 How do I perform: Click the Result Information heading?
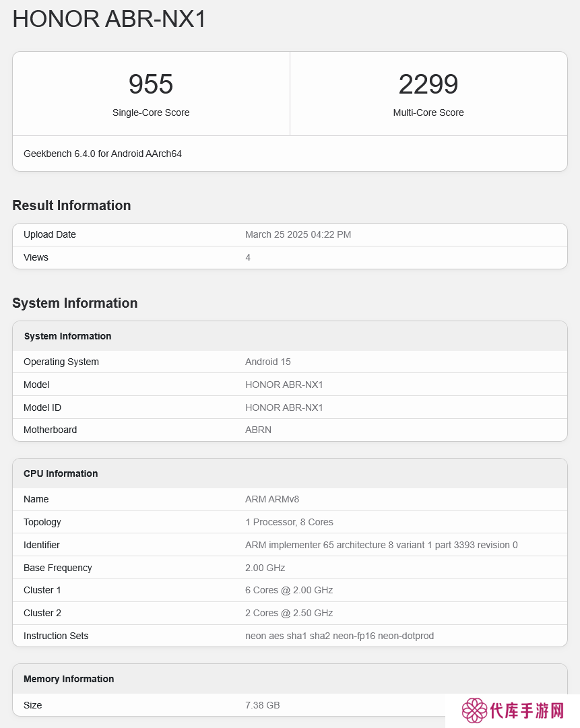point(71,205)
